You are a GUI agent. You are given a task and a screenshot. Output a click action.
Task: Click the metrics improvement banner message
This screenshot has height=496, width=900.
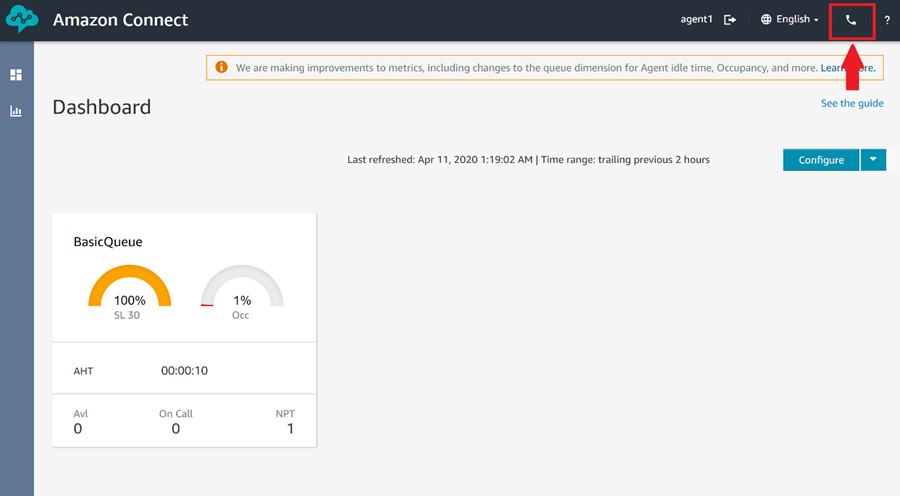526,68
